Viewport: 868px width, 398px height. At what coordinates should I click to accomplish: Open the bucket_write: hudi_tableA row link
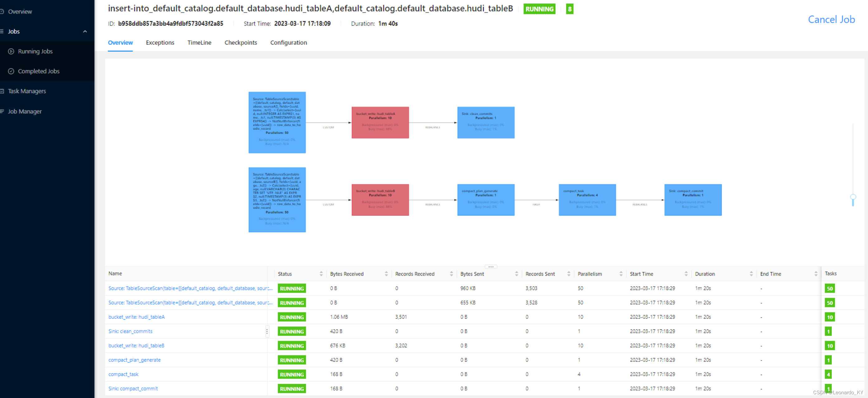(x=136, y=317)
